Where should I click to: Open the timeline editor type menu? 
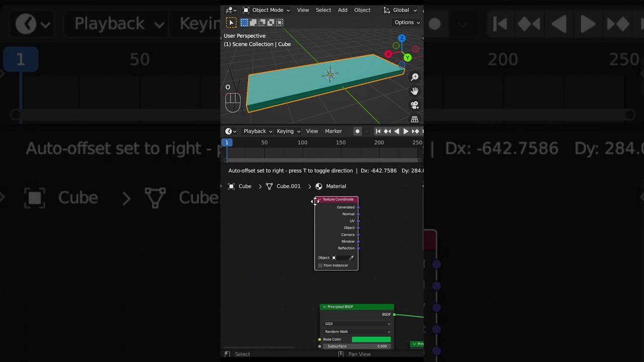point(230,131)
